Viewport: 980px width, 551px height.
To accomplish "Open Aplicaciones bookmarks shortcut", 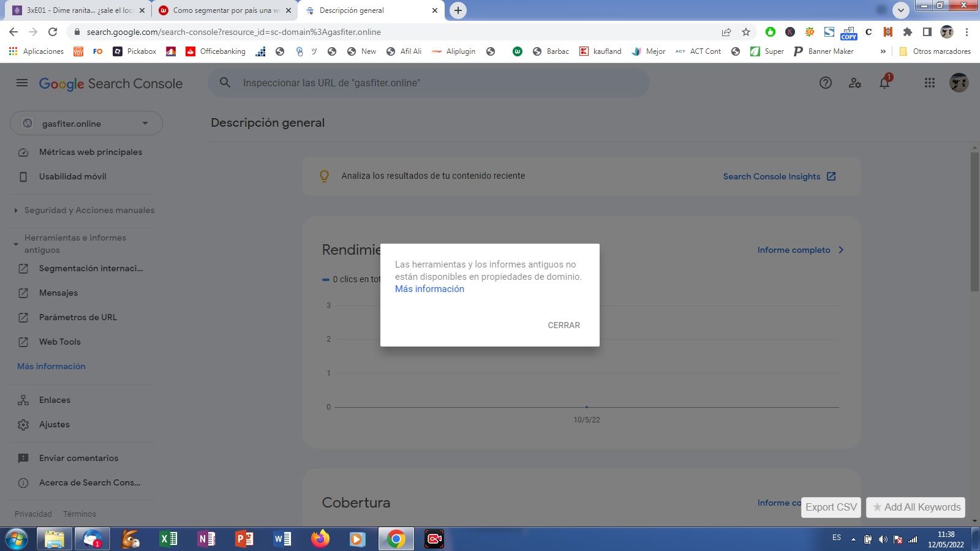I will click(x=36, y=51).
